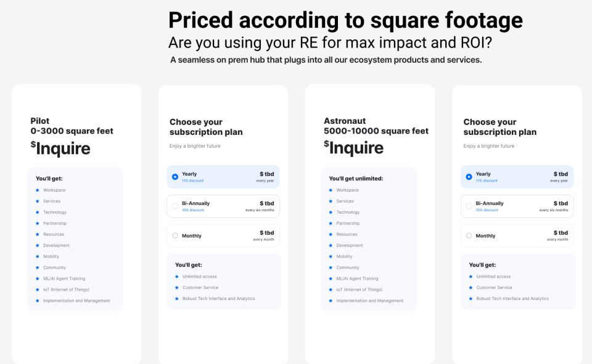The width and height of the screenshot is (592, 364).
Task: Click the Unlimited access star in the plan card beside Pilot
Action: (x=176, y=277)
